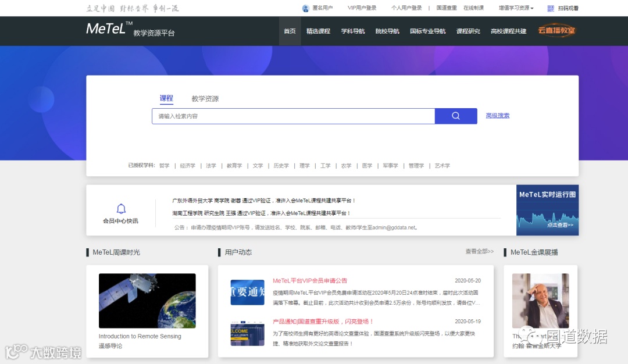The height and width of the screenshot is (364, 628).
Task: Click the 遥感导论 course subtitle
Action: click(110, 345)
